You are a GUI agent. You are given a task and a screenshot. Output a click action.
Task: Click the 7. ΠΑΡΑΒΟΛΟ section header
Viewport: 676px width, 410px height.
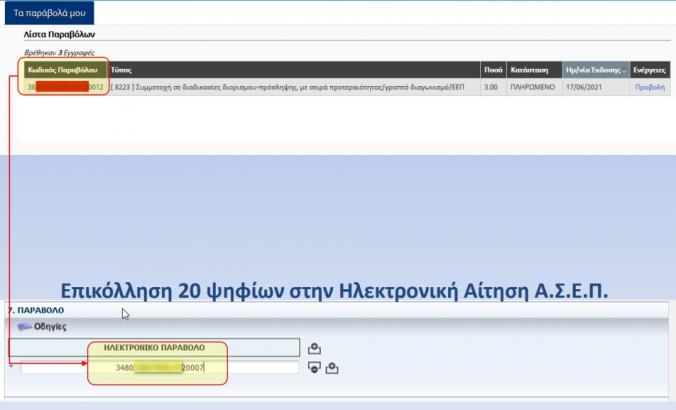click(x=36, y=311)
